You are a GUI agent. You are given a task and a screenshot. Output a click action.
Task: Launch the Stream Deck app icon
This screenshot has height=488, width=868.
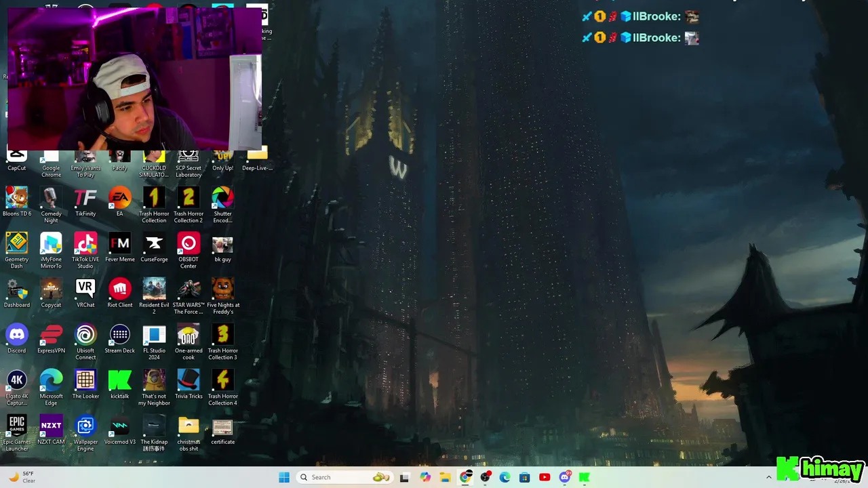pyautogui.click(x=120, y=338)
